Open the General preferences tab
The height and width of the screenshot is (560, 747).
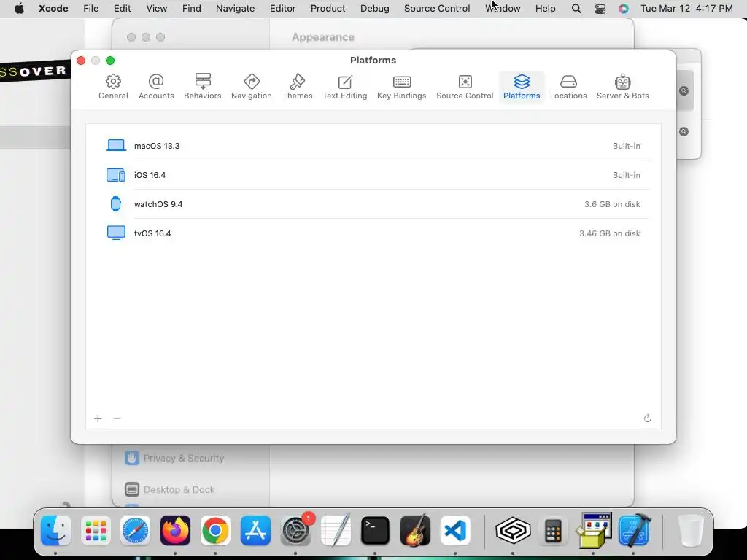pyautogui.click(x=113, y=87)
